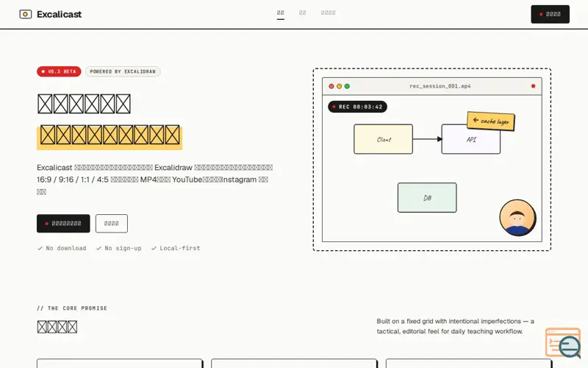Click the POWERED BY EXCALIDRAW badge

point(123,71)
